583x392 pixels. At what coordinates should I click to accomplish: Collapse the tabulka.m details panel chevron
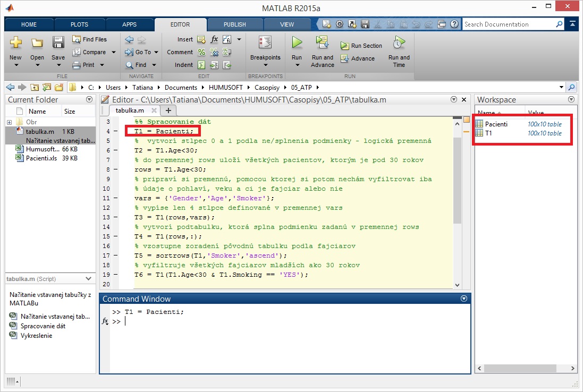(x=89, y=279)
